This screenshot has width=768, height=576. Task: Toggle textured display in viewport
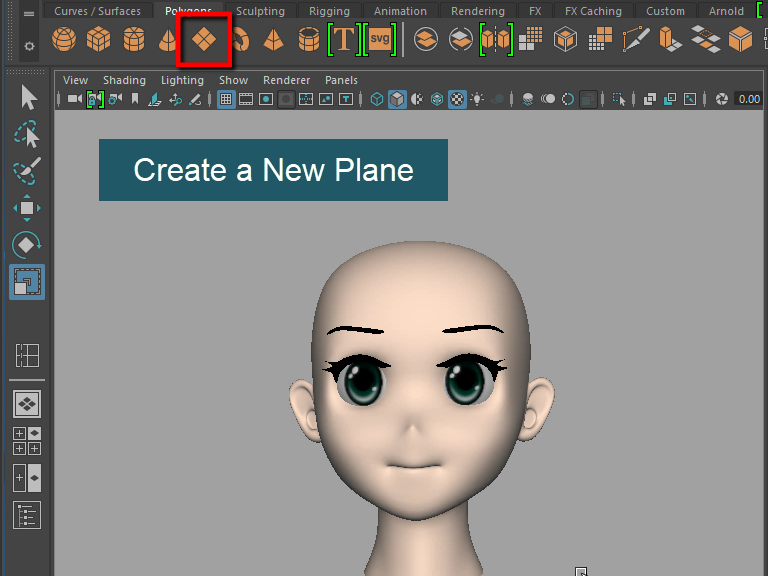[457, 99]
